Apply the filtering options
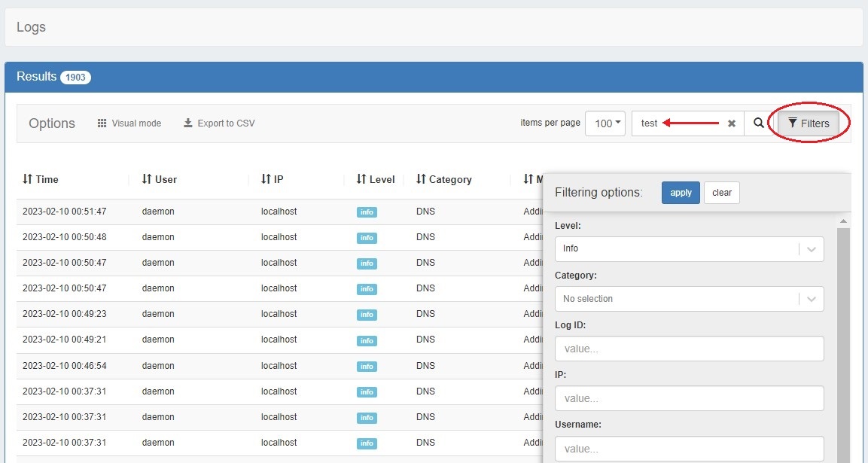Screen dimensions: 868x463 pos(681,193)
